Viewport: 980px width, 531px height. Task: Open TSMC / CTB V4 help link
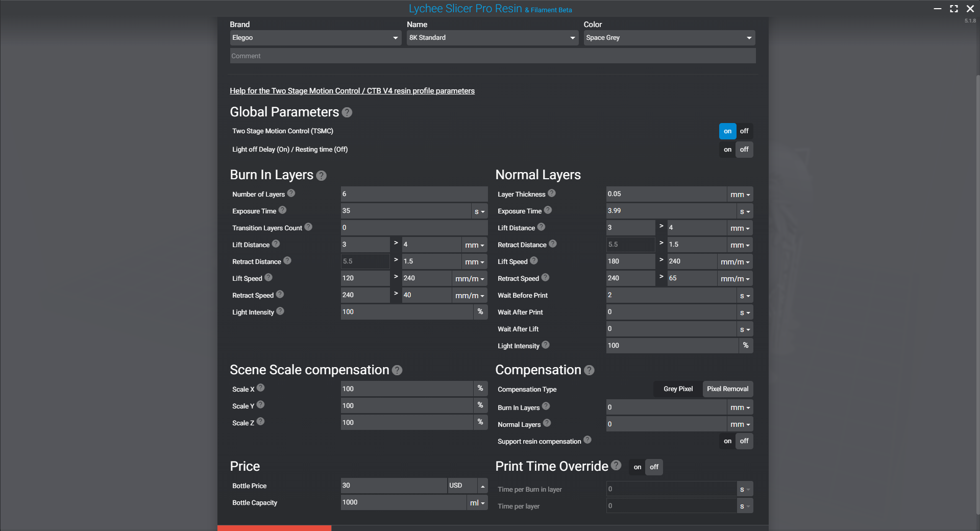pyautogui.click(x=352, y=91)
